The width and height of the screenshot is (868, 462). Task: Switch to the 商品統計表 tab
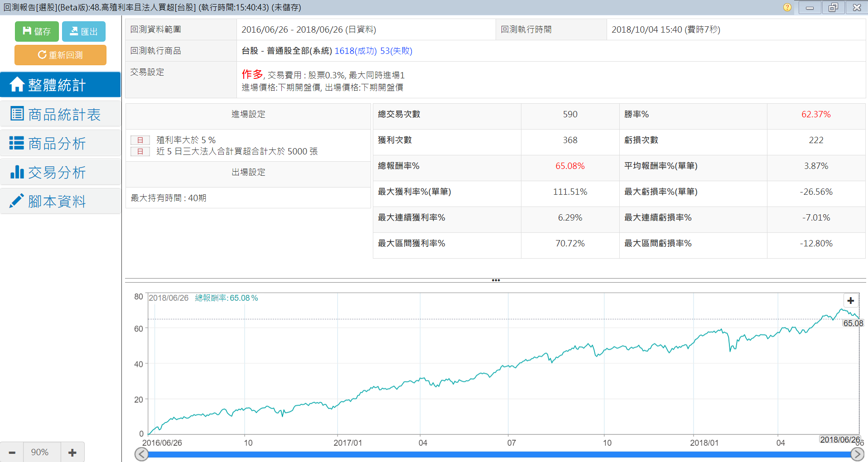(60, 114)
